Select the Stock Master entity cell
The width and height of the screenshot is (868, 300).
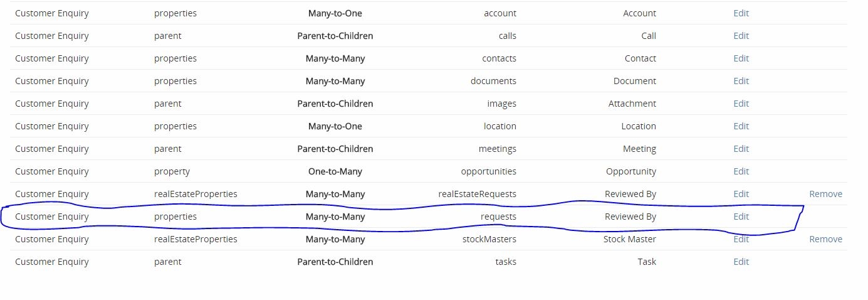point(630,239)
